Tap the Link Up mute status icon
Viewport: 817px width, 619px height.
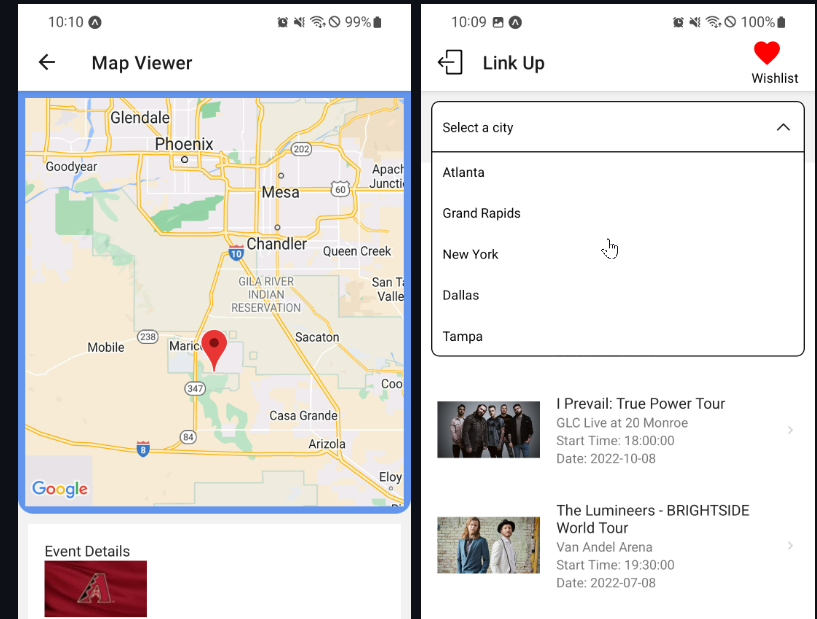(x=695, y=22)
